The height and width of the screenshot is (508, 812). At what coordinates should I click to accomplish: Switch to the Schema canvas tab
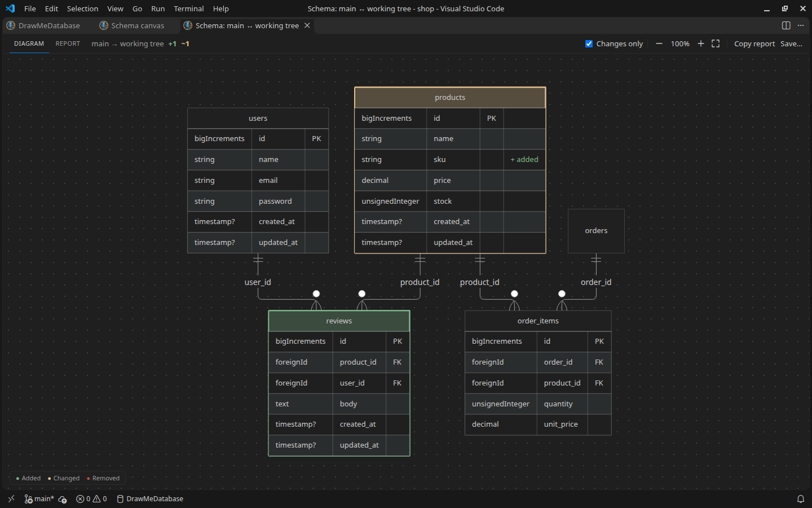133,25
